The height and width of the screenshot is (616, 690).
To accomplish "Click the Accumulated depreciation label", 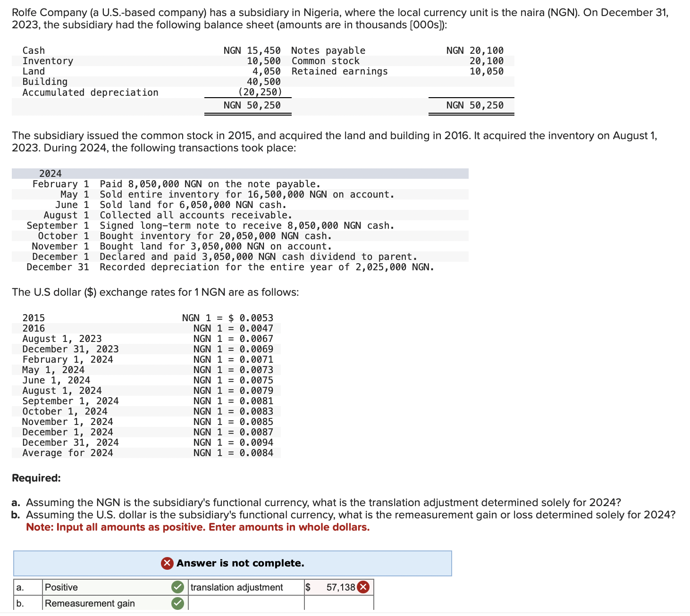I will coord(90,92).
